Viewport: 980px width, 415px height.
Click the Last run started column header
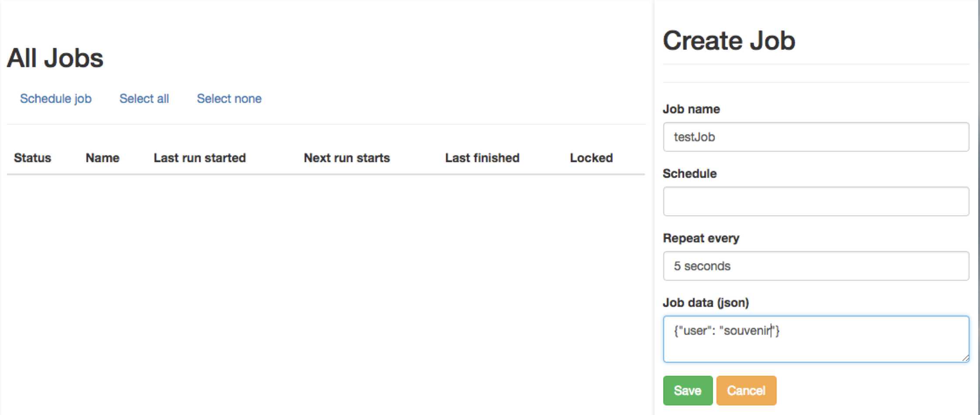pyautogui.click(x=200, y=158)
